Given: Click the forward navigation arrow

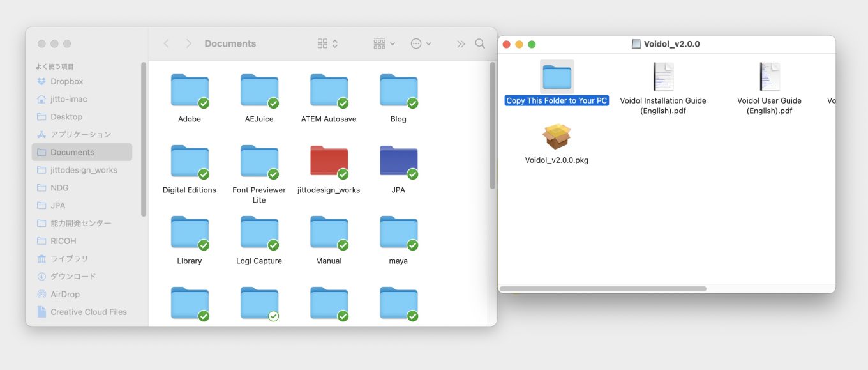Looking at the screenshot, I should click(x=188, y=43).
